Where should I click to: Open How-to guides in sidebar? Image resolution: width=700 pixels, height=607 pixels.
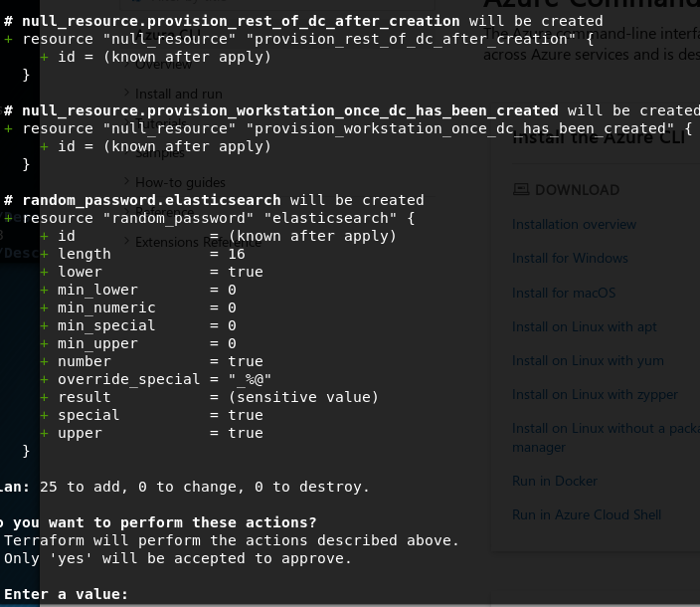180,182
